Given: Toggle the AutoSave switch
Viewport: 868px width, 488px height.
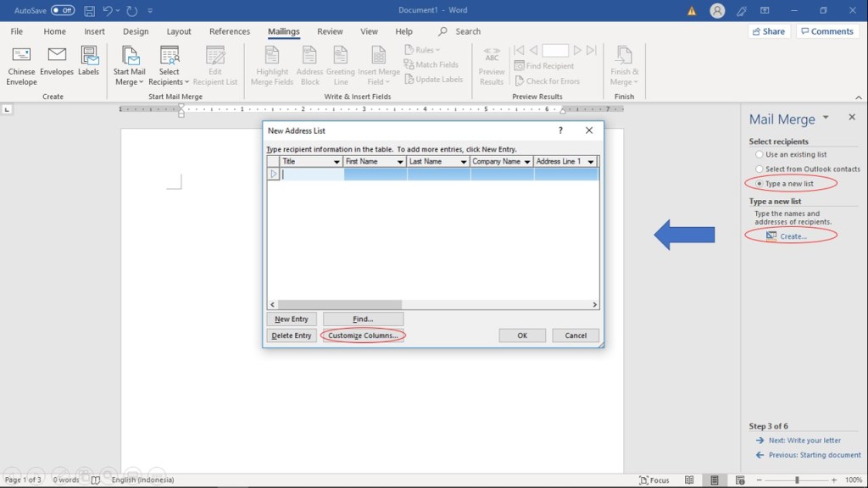Looking at the screenshot, I should point(63,11).
